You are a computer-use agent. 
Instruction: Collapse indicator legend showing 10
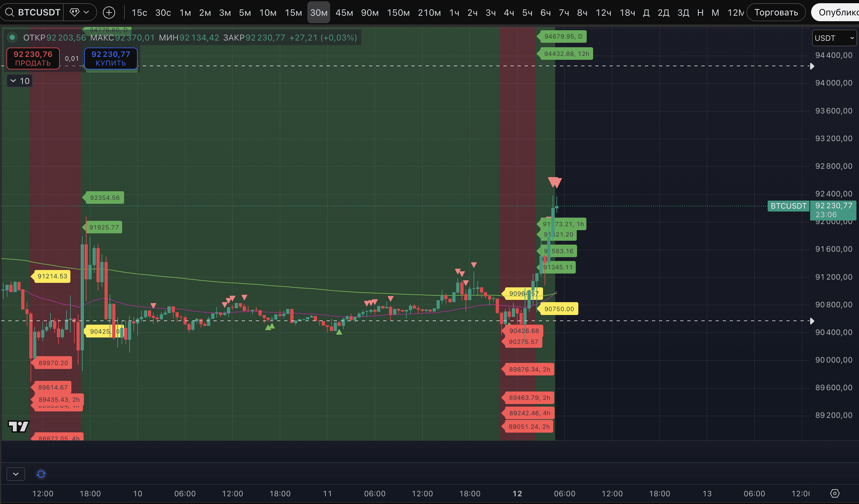point(20,81)
